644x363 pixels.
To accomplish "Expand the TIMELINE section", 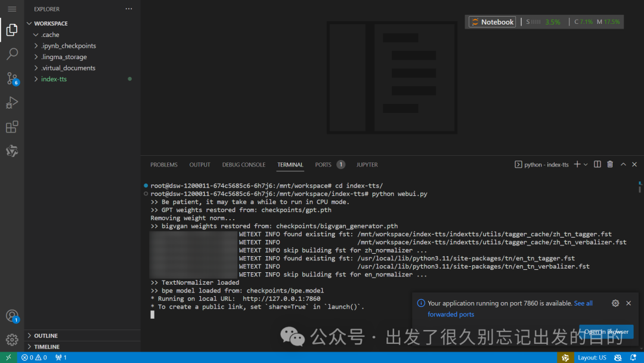I will [47, 346].
